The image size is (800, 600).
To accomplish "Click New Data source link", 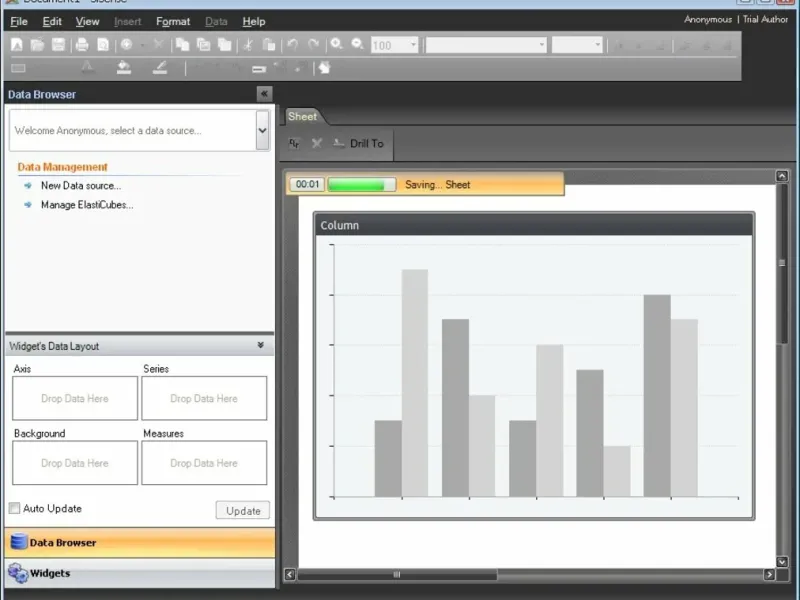I will [x=81, y=186].
